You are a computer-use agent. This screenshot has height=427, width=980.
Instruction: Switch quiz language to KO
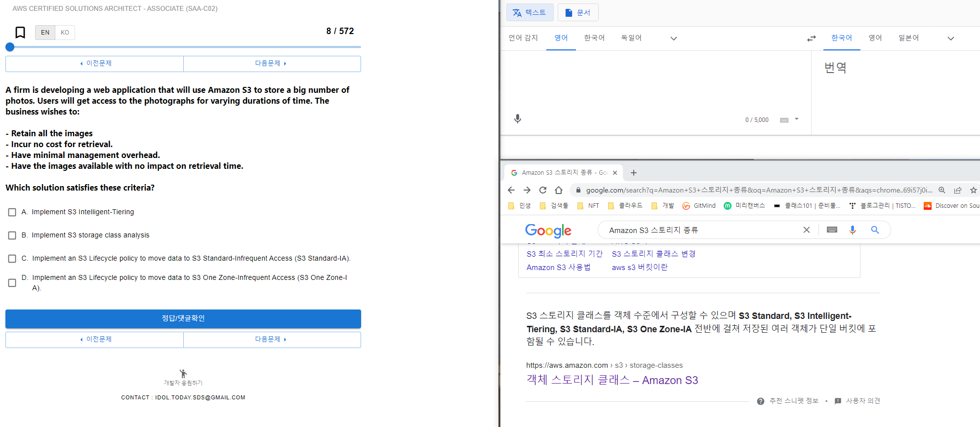click(65, 33)
